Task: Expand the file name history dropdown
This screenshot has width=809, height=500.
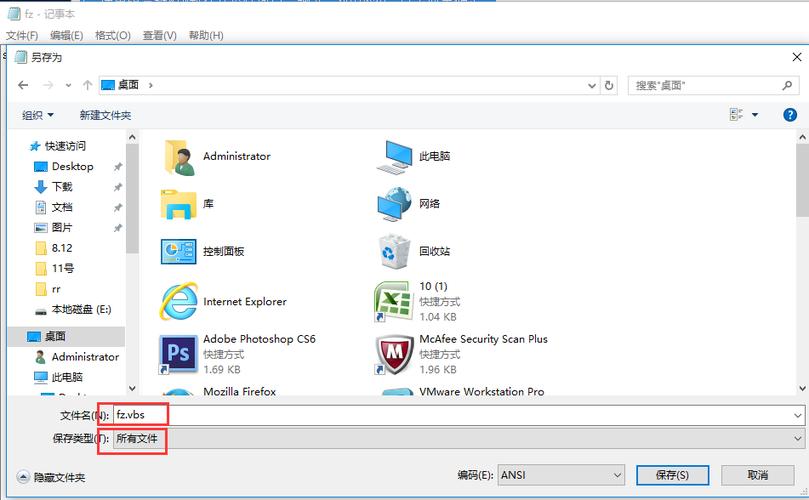Action: pos(798,415)
